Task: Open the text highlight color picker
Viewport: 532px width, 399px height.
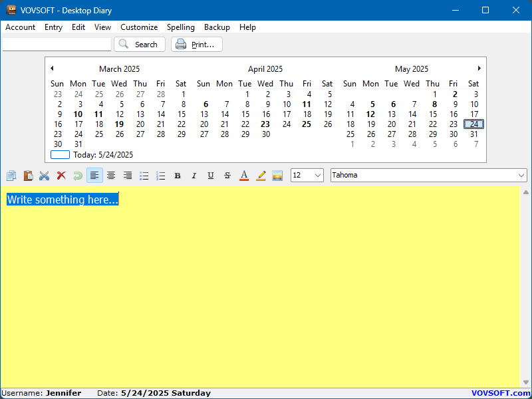Action: tap(261, 176)
